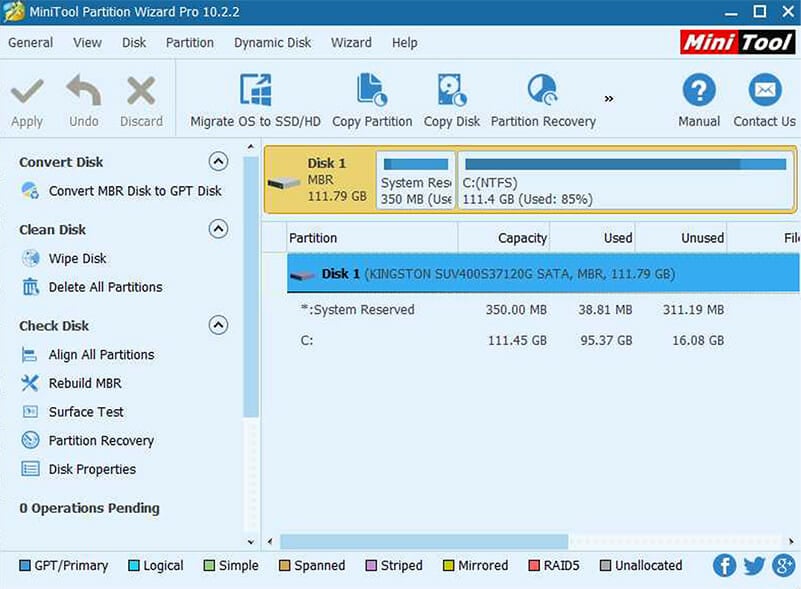Click the Discard X icon

coord(141,91)
